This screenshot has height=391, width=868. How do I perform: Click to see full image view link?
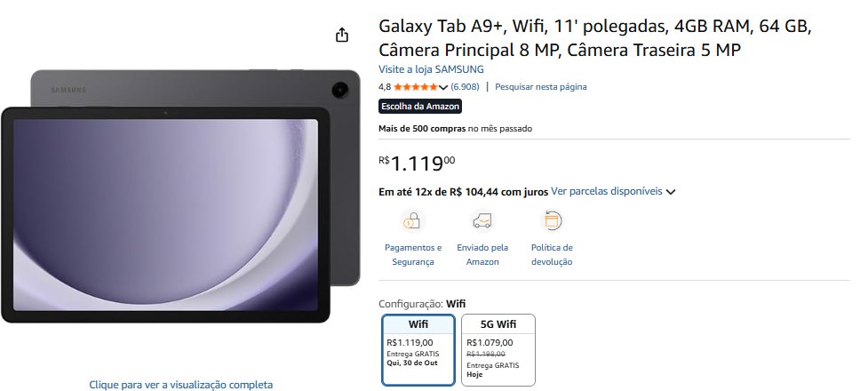tap(181, 385)
